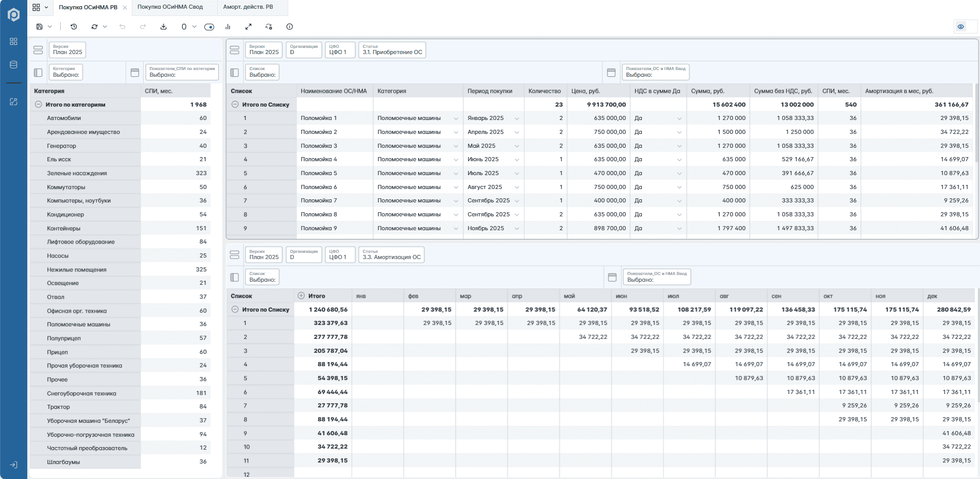Click columns icon in Амортизация ОС panel
Screen dimensions: 980x479
coord(612,278)
